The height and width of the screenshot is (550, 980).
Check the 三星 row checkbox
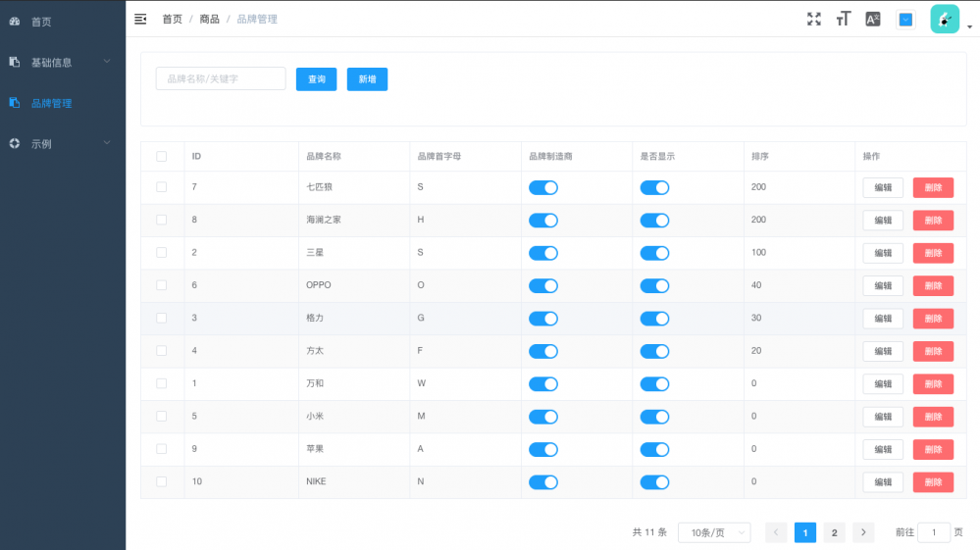[162, 253]
